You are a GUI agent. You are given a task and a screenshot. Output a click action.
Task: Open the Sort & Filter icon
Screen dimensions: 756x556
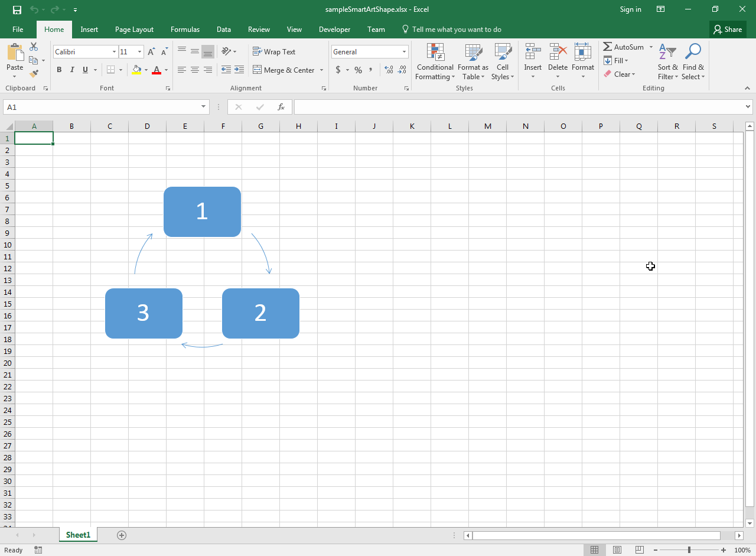pos(667,61)
